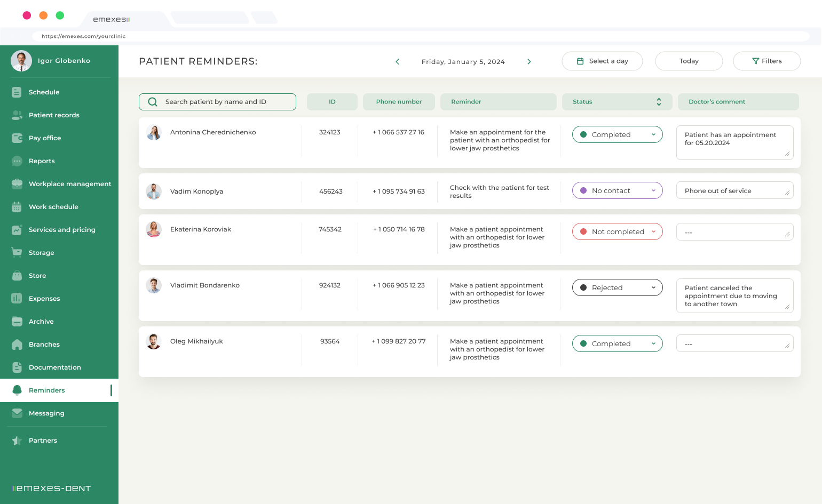Click the Store bag icon
Image resolution: width=822 pixels, height=504 pixels.
click(x=17, y=276)
